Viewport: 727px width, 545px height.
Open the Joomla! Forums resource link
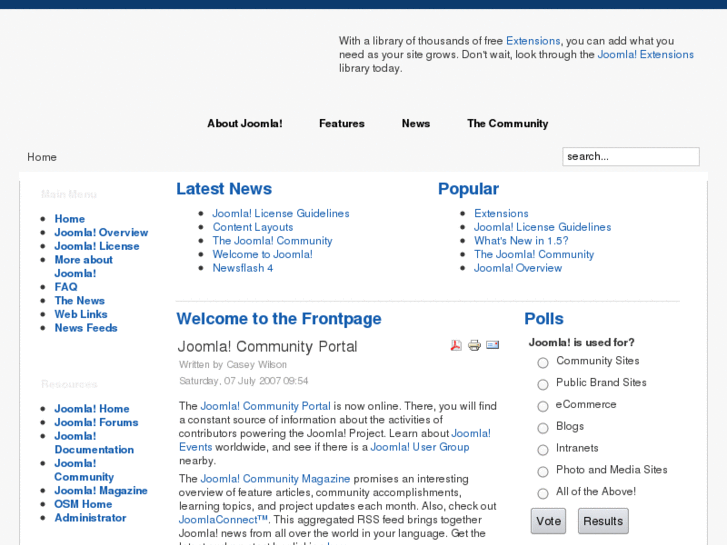click(x=96, y=422)
